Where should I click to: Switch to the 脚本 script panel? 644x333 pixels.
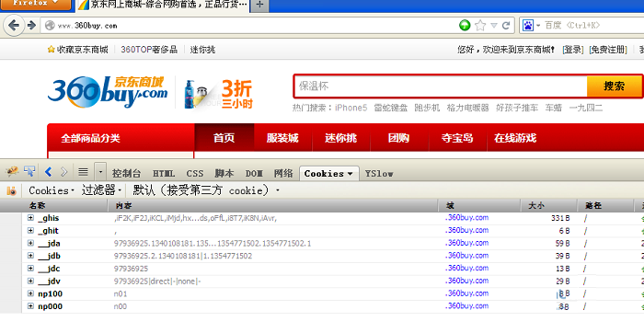pos(224,174)
